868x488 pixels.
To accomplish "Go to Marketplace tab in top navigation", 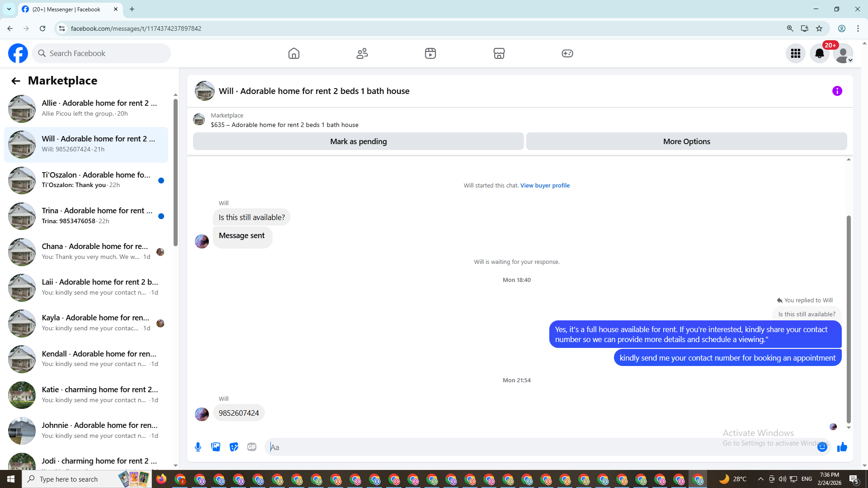I will tap(499, 53).
